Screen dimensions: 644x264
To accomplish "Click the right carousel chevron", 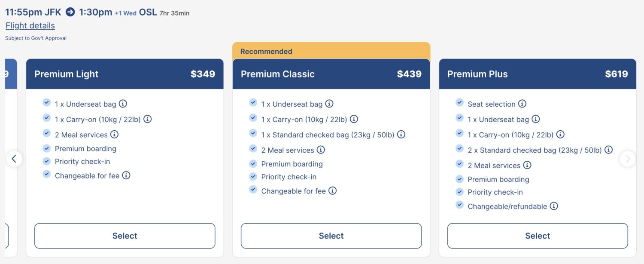I will tap(628, 159).
